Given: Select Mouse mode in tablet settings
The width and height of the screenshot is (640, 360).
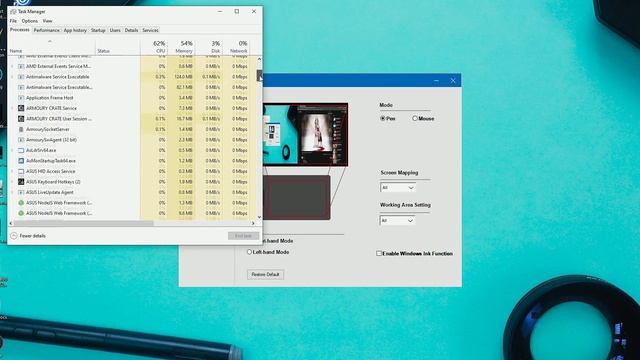Looking at the screenshot, I should coord(415,118).
